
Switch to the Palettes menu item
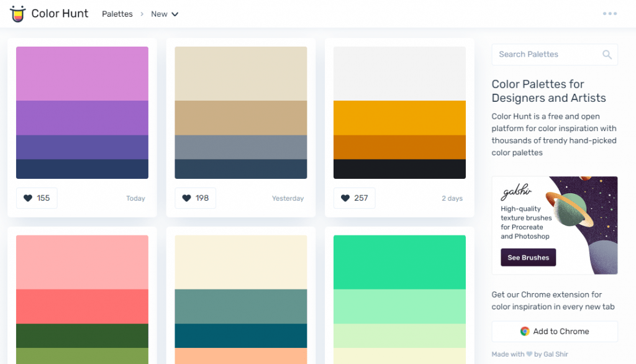pyautogui.click(x=117, y=14)
